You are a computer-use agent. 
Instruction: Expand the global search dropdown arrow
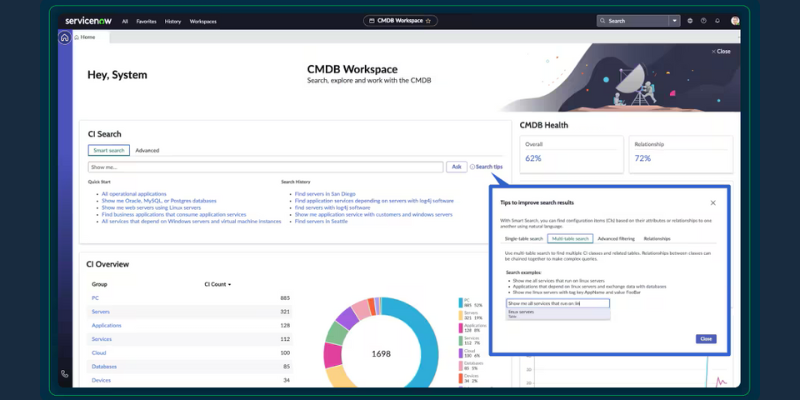(x=675, y=20)
